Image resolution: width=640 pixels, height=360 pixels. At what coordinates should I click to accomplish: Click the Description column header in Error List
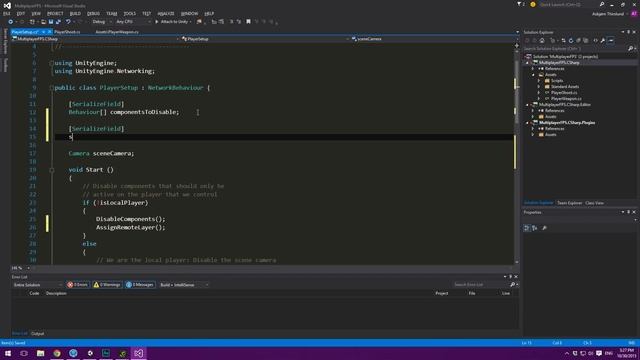(56, 293)
